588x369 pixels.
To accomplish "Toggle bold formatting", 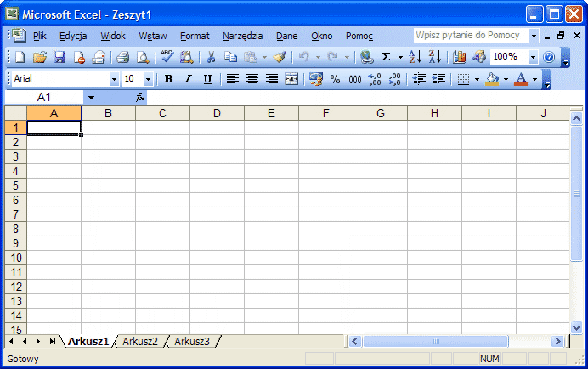I will pyautogui.click(x=168, y=79).
